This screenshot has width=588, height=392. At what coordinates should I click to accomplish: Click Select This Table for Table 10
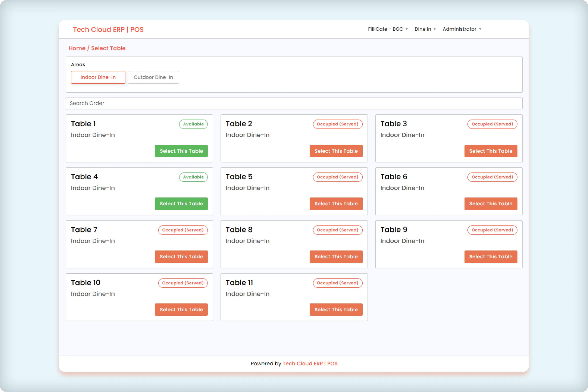pyautogui.click(x=181, y=310)
